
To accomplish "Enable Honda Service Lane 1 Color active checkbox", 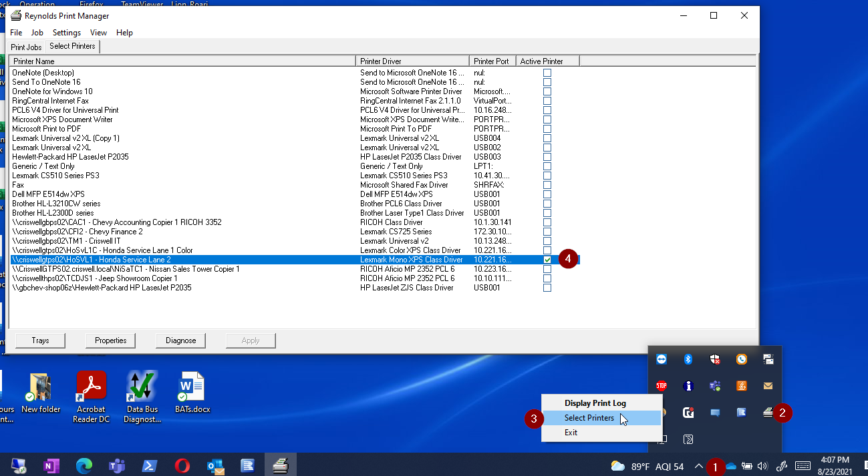I will (547, 250).
